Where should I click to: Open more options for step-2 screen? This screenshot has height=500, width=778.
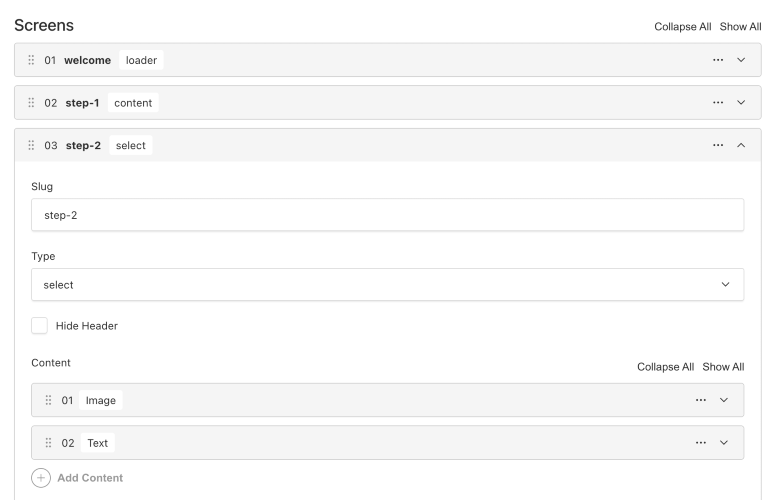pyautogui.click(x=718, y=146)
